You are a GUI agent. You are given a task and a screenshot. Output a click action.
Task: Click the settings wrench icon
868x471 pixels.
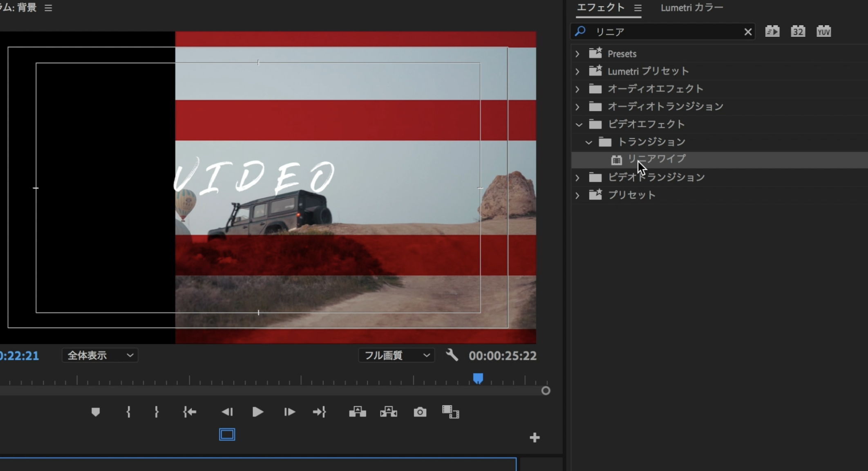[452, 355]
